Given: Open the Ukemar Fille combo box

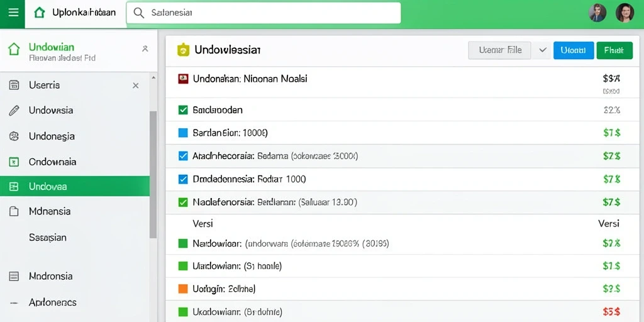Looking at the screenshot, I should tap(500, 50).
